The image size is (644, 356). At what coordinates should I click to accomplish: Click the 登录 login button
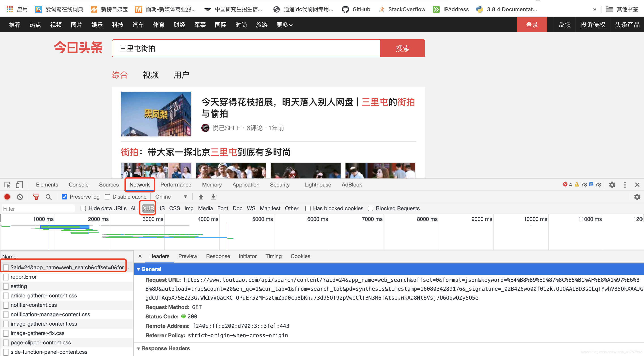532,24
